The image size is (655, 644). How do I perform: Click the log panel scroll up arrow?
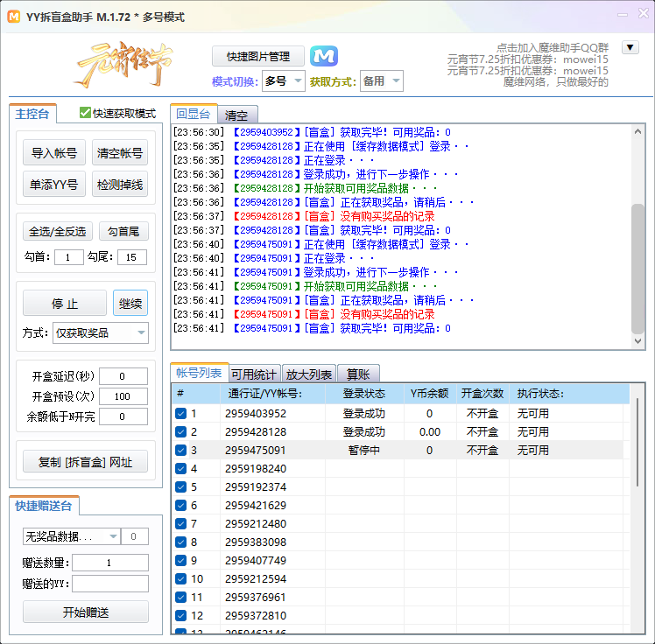tap(637, 131)
